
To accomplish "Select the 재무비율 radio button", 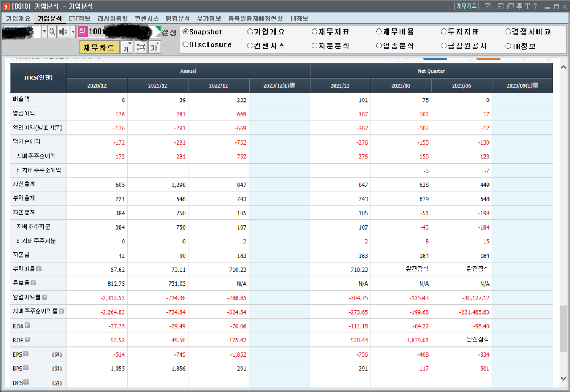I will [379, 31].
